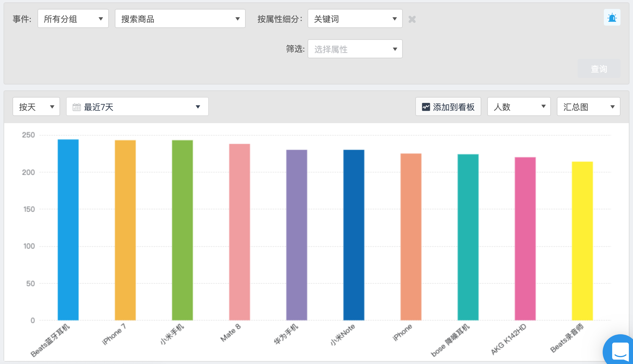
Task: Click the pink Mate 8 bar
Action: [239, 232]
